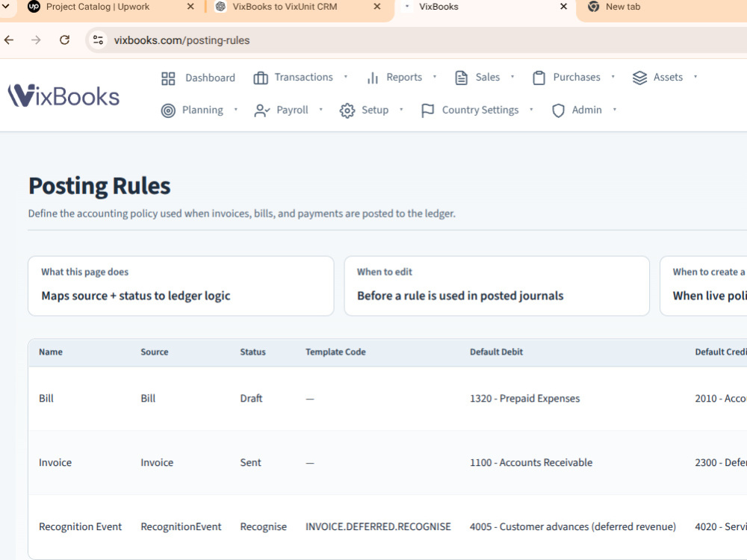Viewport: 747px width, 560px height.
Task: Click the Admin shield icon
Action: [558, 111]
